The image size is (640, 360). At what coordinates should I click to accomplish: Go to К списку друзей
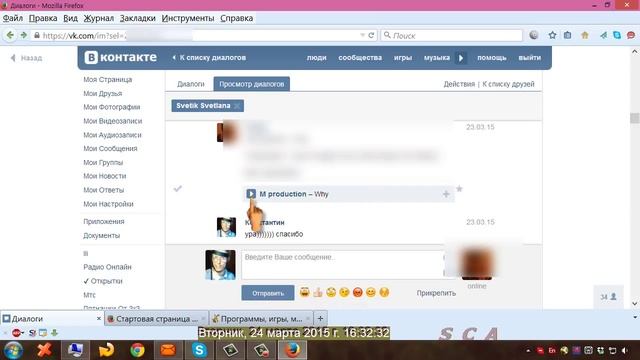(508, 84)
